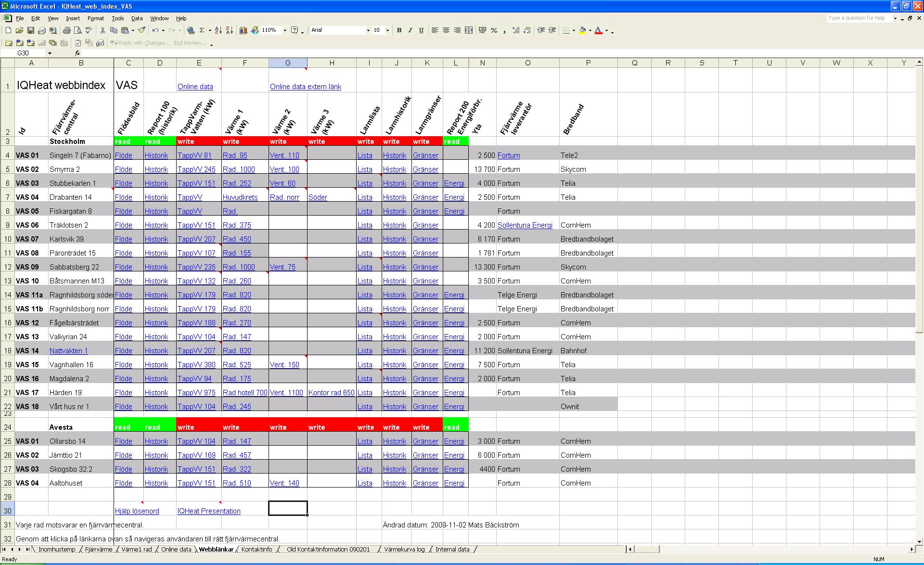Open the Format menu
The height and width of the screenshot is (565, 924).
(x=95, y=18)
